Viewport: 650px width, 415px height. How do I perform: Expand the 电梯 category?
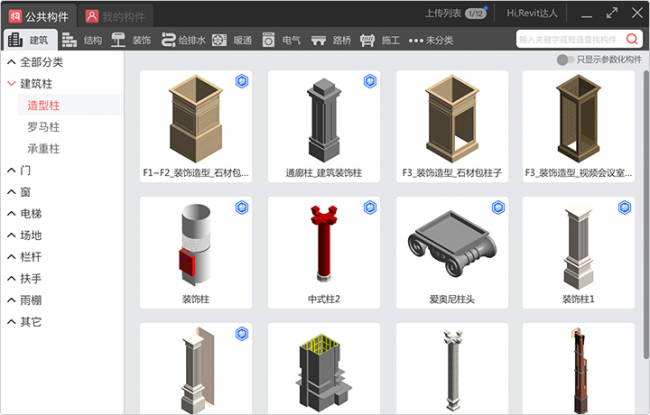tap(11, 213)
